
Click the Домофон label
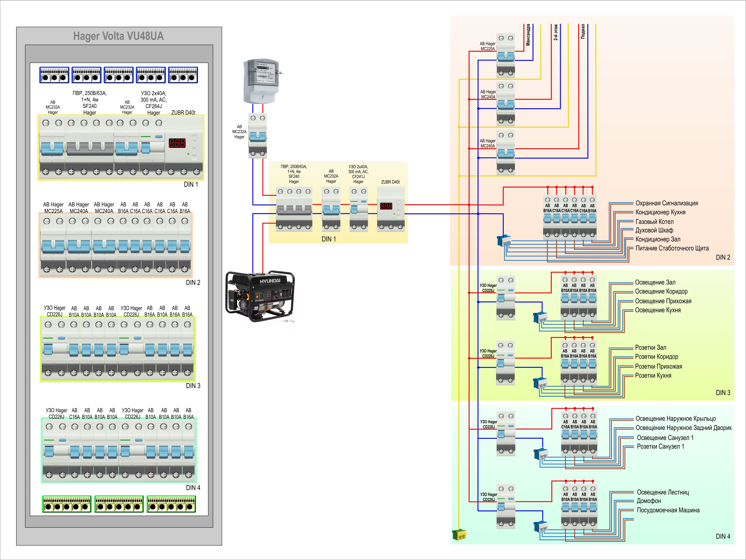pos(649,501)
